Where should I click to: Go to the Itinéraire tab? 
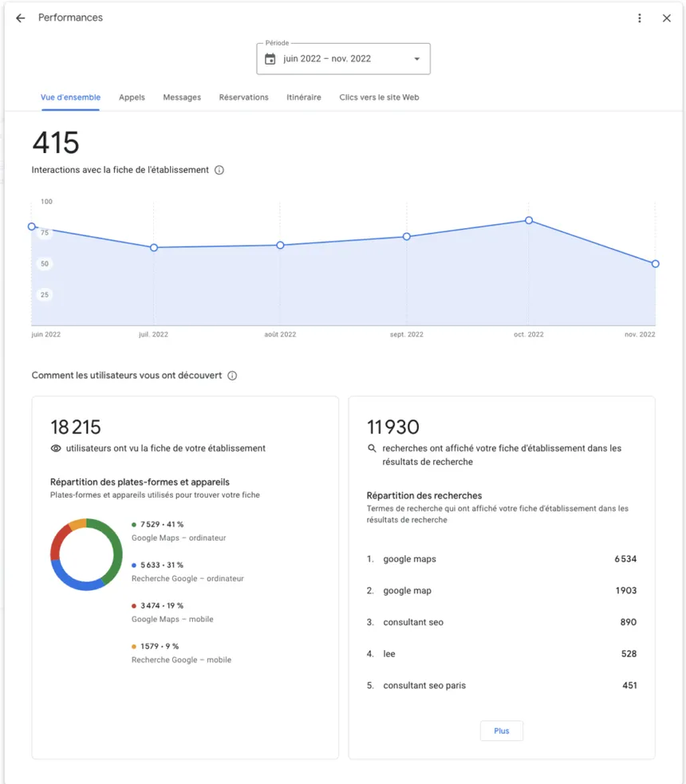coord(304,97)
